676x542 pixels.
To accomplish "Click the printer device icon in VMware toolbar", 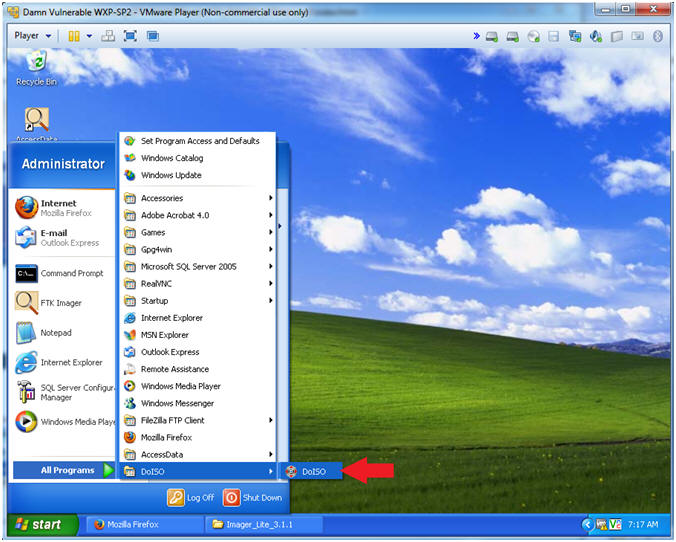I will point(617,37).
